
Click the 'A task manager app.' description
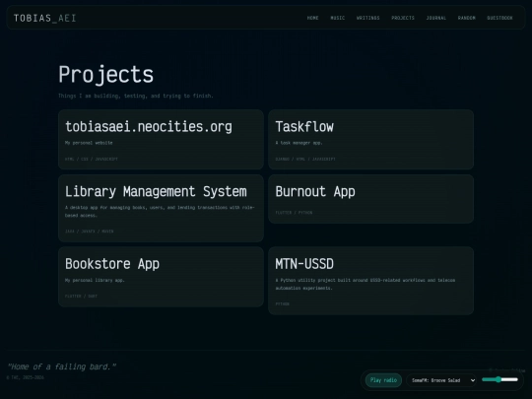(x=299, y=143)
